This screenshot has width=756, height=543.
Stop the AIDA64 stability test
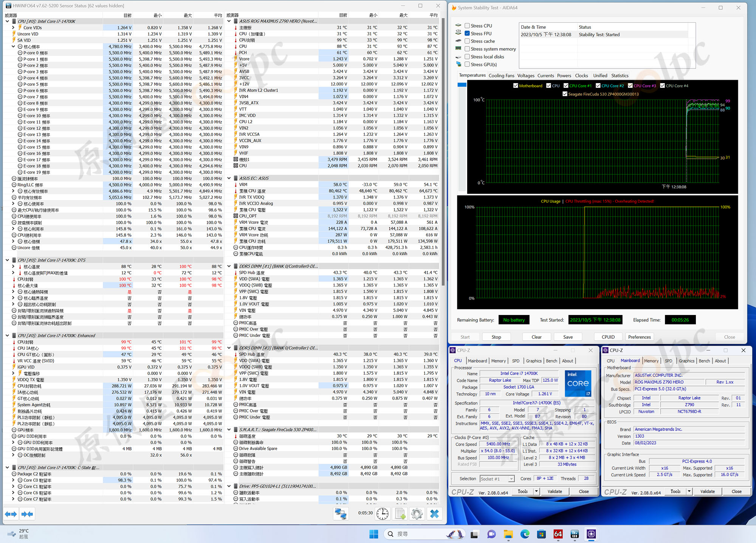click(496, 337)
